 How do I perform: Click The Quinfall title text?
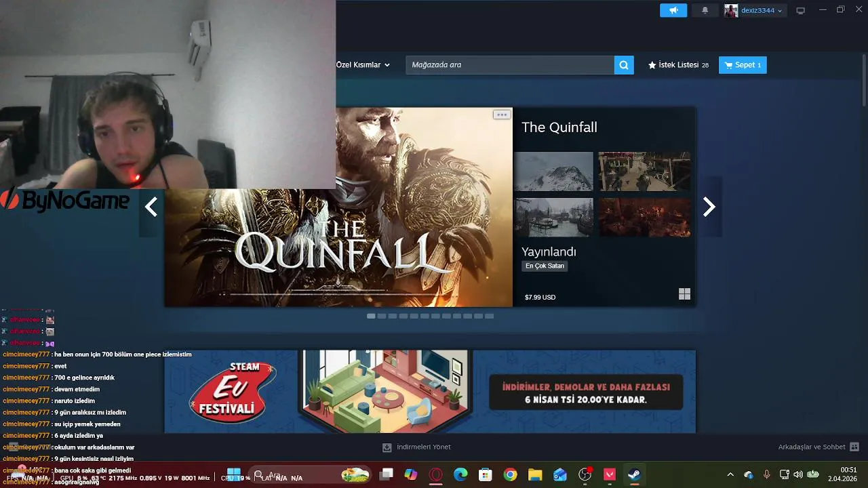click(559, 127)
